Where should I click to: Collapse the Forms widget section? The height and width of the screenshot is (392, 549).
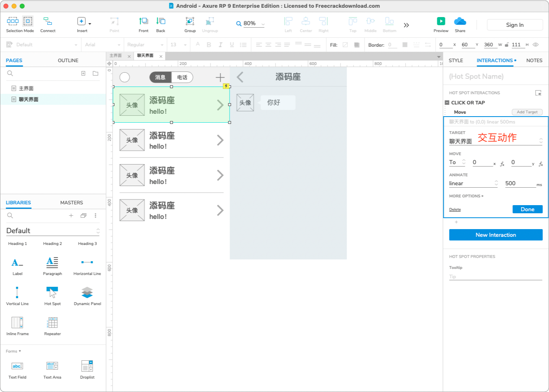click(x=13, y=351)
